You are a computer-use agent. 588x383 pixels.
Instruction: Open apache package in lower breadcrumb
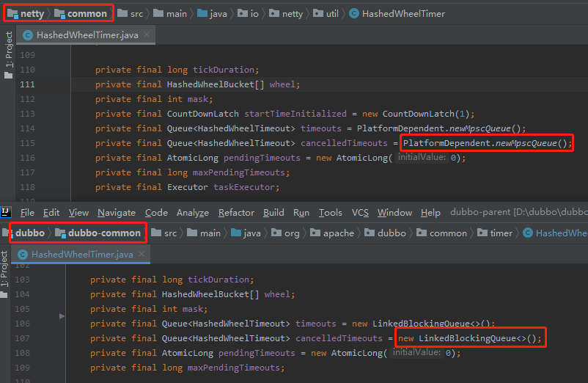pos(332,233)
